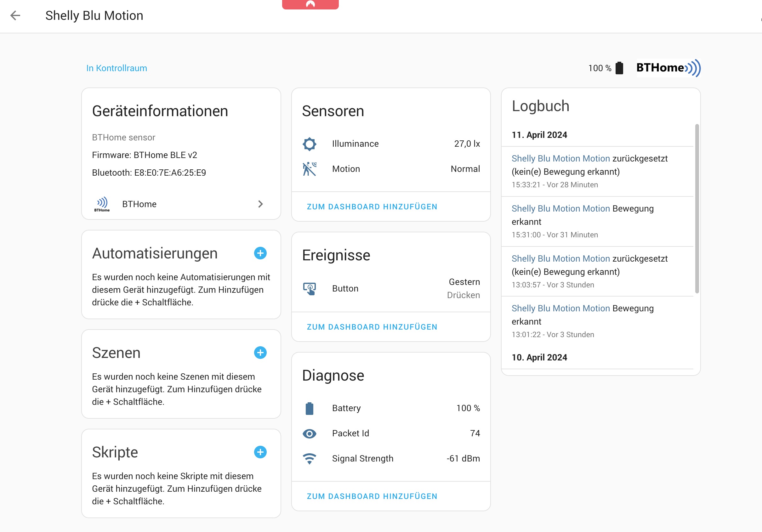Add a new automation with plus button
Viewport: 762px width, 532px height.
pyautogui.click(x=260, y=253)
